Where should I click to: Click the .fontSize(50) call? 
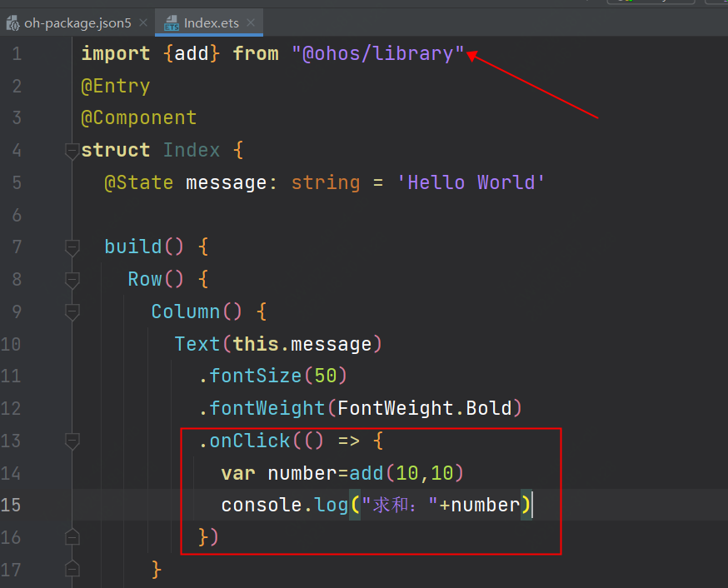pyautogui.click(x=272, y=376)
